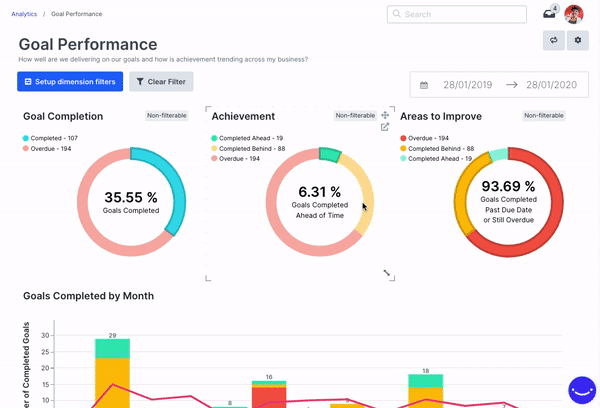600x408 pixels.
Task: Click Setup dimension filters button
Action: click(70, 82)
